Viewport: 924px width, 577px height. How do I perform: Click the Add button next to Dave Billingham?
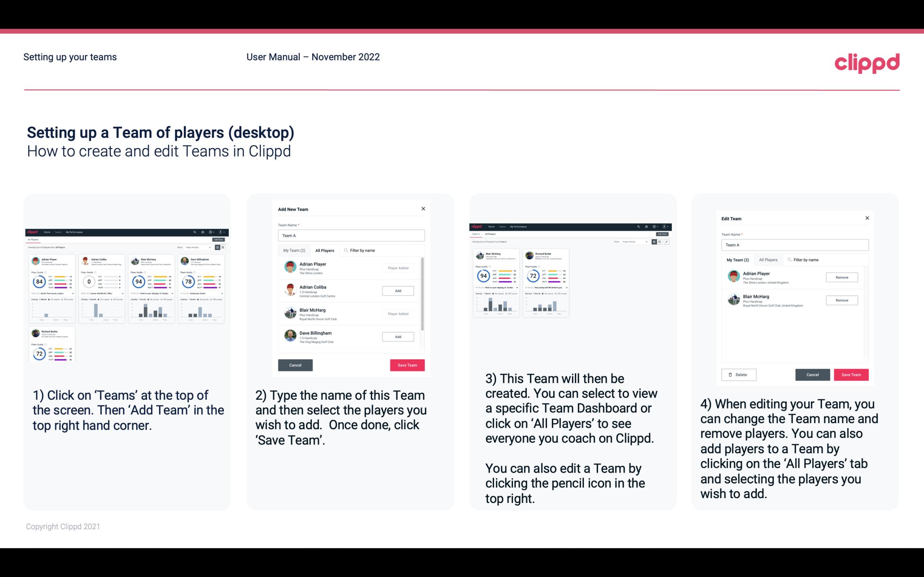click(397, 337)
